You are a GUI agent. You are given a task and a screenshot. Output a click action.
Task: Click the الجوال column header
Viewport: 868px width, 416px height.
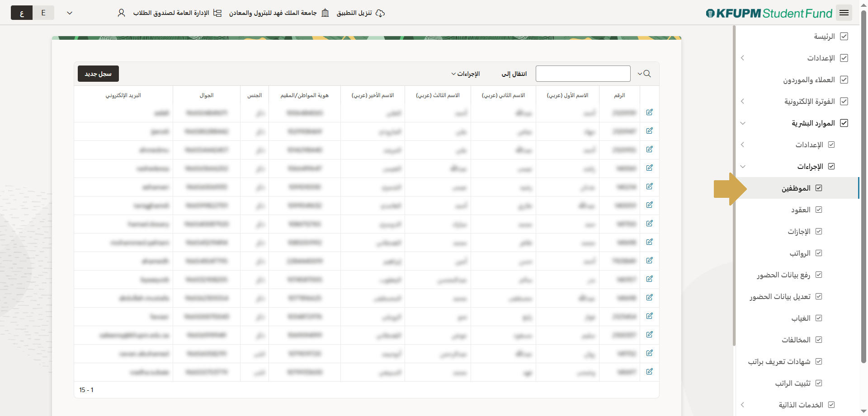click(x=207, y=95)
